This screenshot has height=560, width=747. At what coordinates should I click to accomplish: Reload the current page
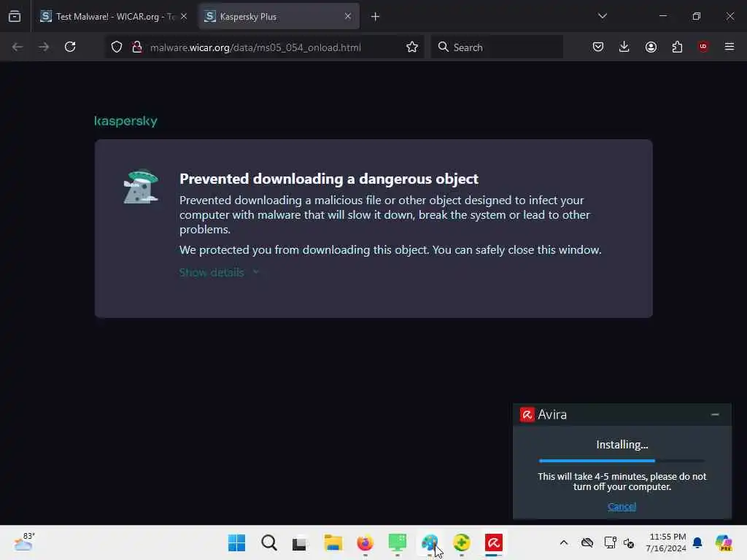point(70,47)
